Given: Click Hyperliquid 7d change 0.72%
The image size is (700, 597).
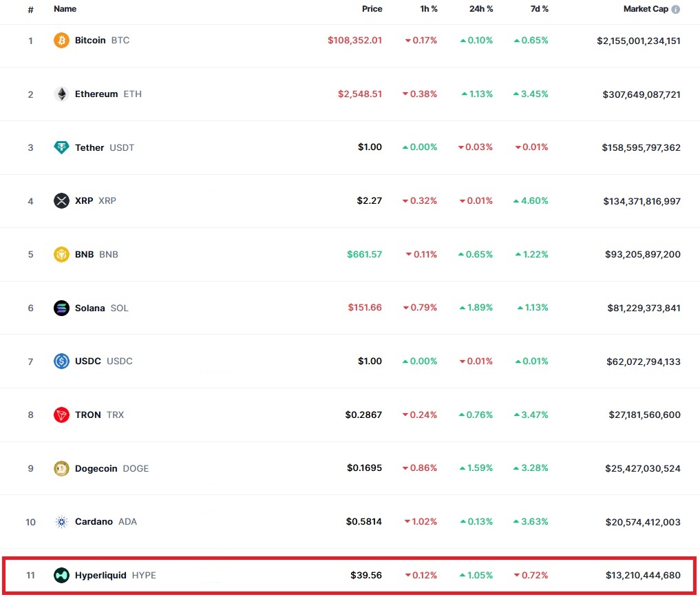Looking at the screenshot, I should [x=531, y=575].
